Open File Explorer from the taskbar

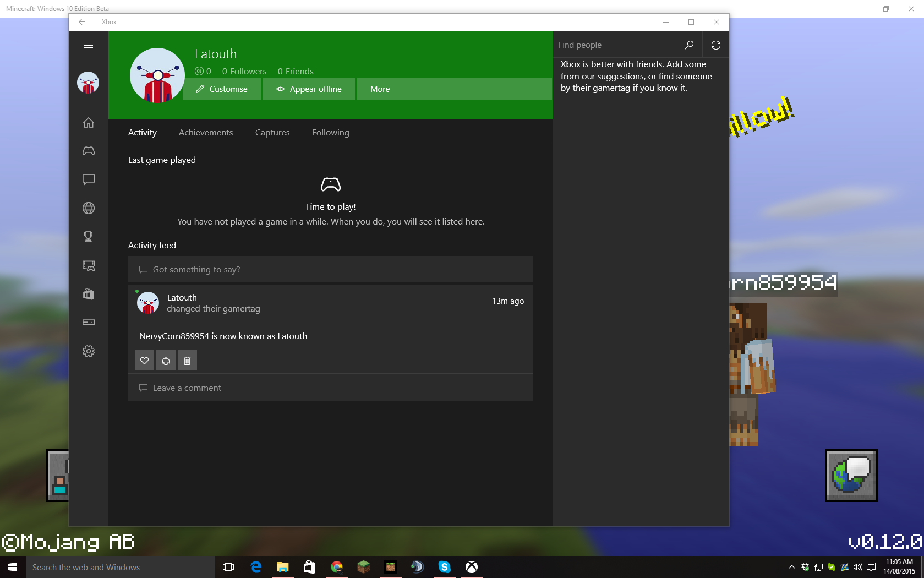coord(283,567)
